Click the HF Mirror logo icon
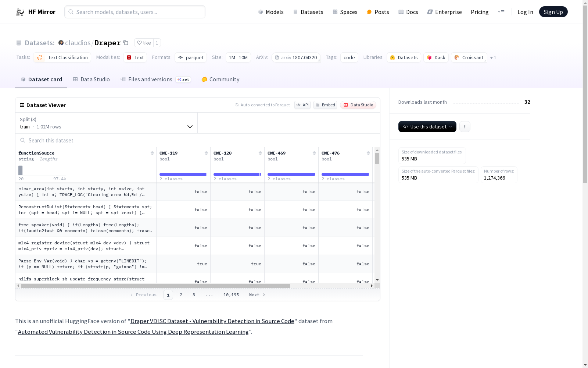This screenshot has width=588, height=368. [x=20, y=12]
